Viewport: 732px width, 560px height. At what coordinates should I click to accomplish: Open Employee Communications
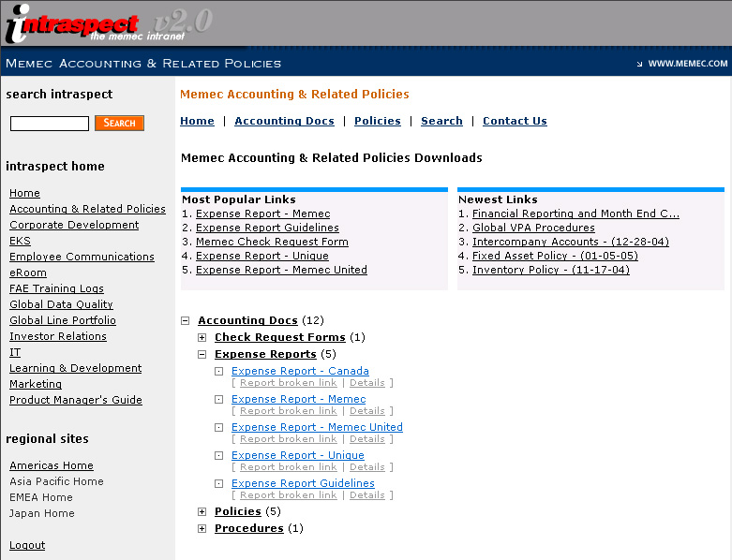pos(82,257)
